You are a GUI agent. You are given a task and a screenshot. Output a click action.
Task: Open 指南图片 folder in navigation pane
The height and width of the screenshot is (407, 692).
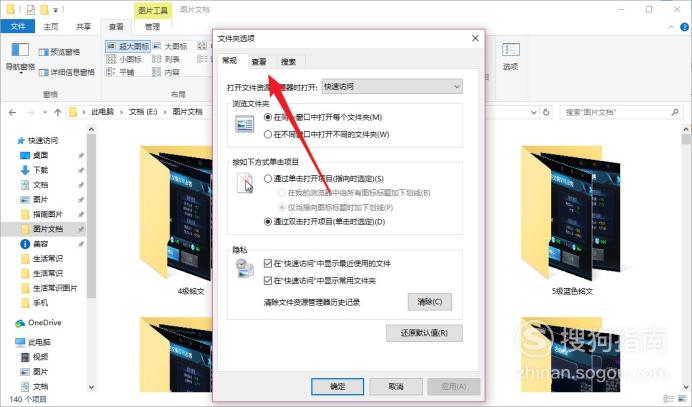48,214
